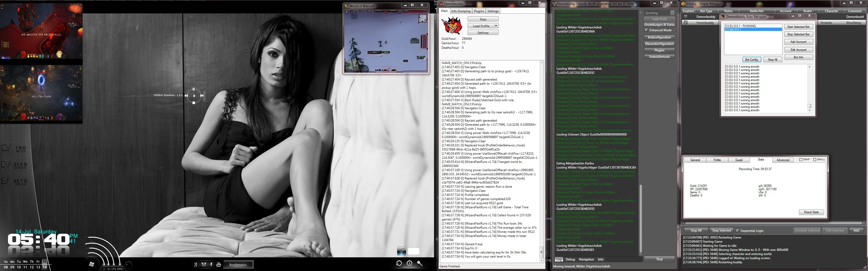Click ARelog horizontal scrollbar above Stop All
Image resolution: width=868 pixels, height=271 pixels.
click(773, 223)
